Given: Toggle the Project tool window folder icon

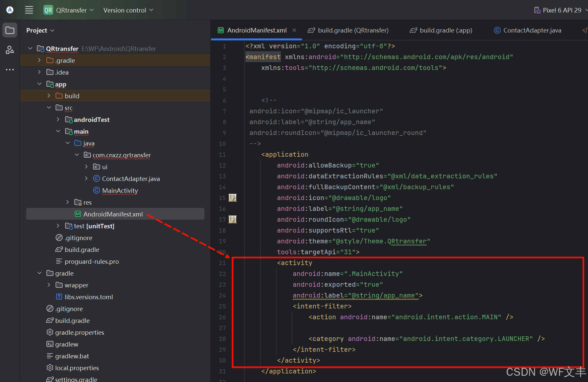Looking at the screenshot, I should tap(10, 31).
